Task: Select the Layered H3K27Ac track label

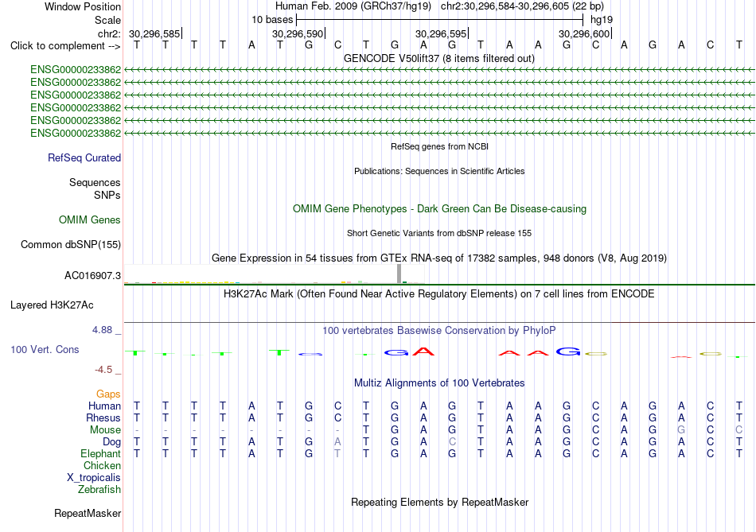Action: pos(52,305)
